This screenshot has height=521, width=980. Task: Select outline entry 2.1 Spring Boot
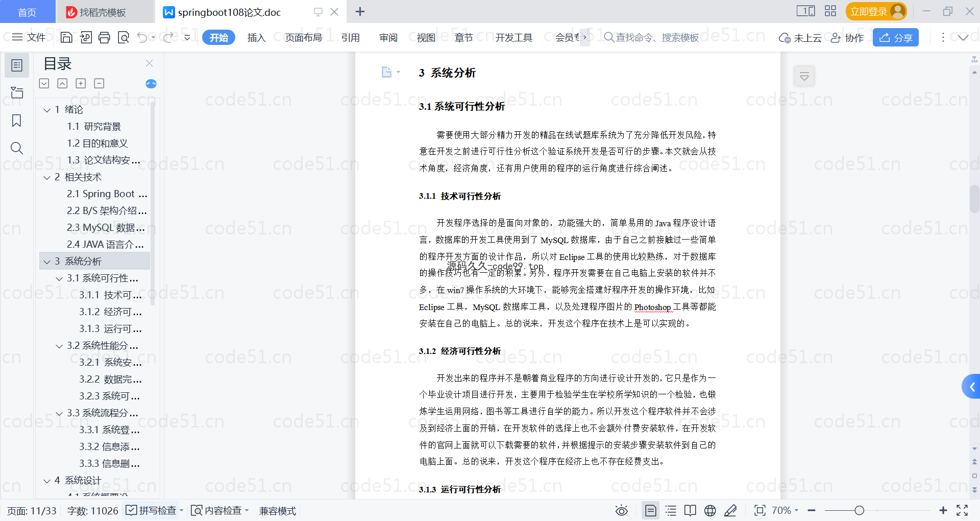107,194
